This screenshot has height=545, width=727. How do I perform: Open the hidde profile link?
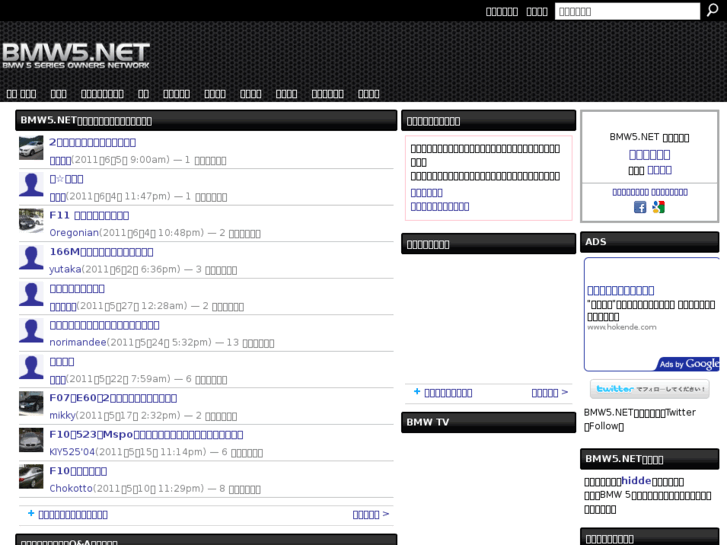(636, 481)
